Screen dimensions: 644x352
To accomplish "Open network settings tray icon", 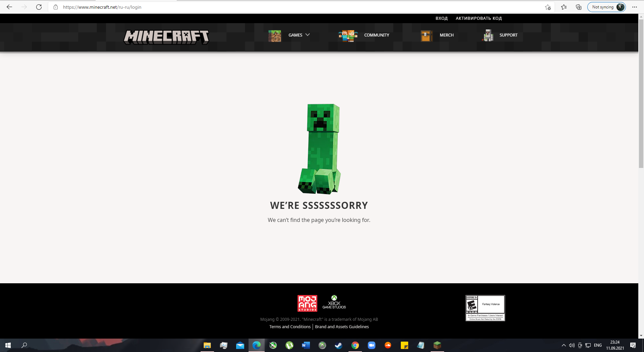I will 588,345.
